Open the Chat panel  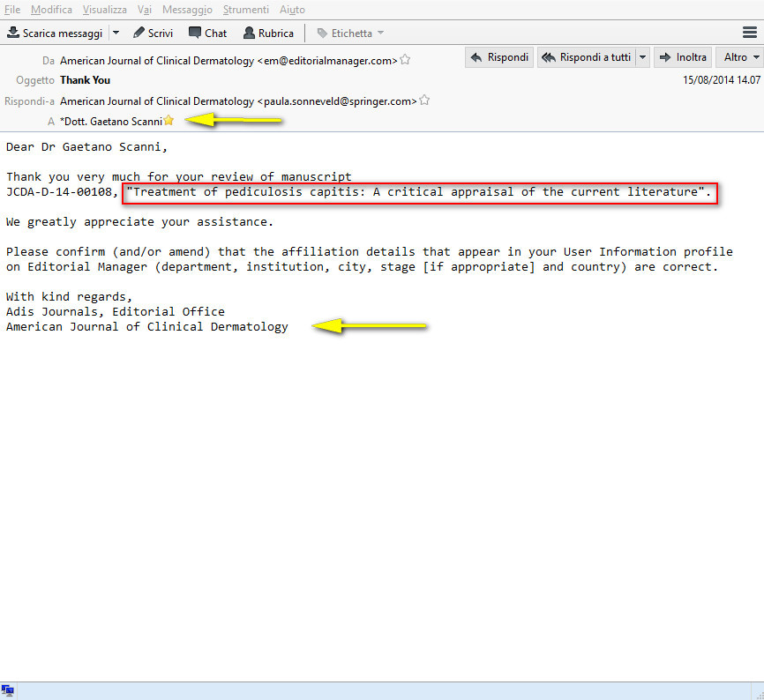208,34
